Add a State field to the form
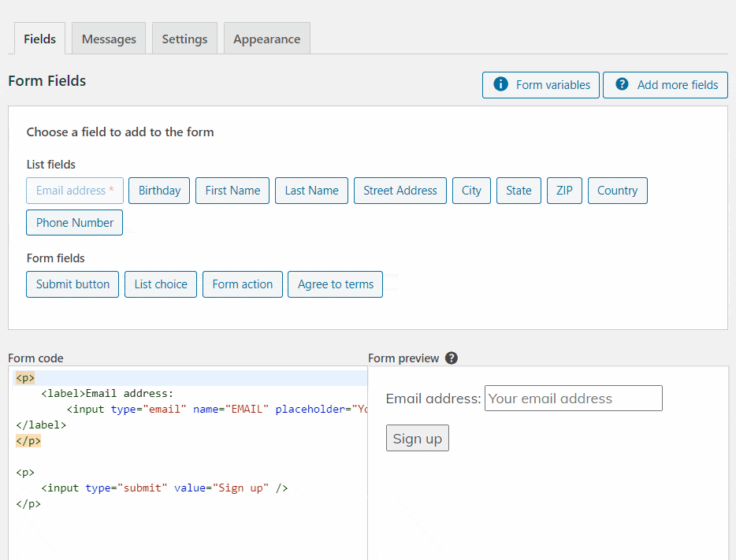The image size is (736, 560). 518,190
